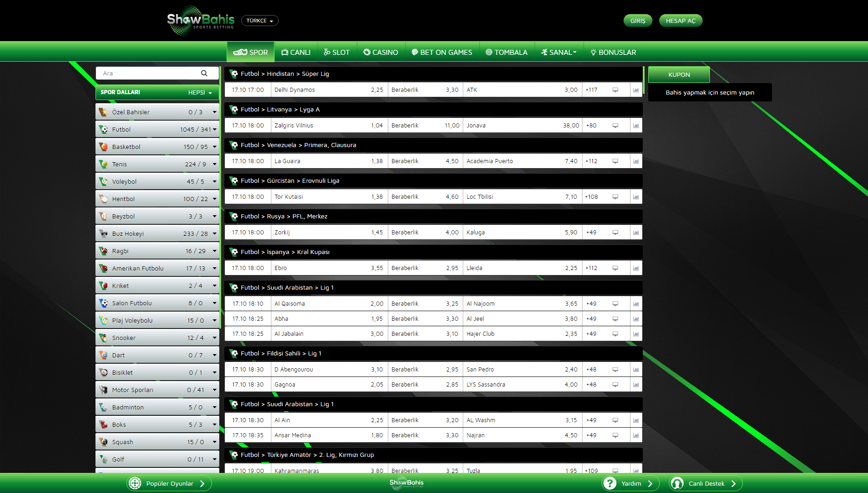Viewport: 868px width, 493px height.
Task: Click the Basketbol sport icon in sidebar
Action: pyautogui.click(x=104, y=147)
